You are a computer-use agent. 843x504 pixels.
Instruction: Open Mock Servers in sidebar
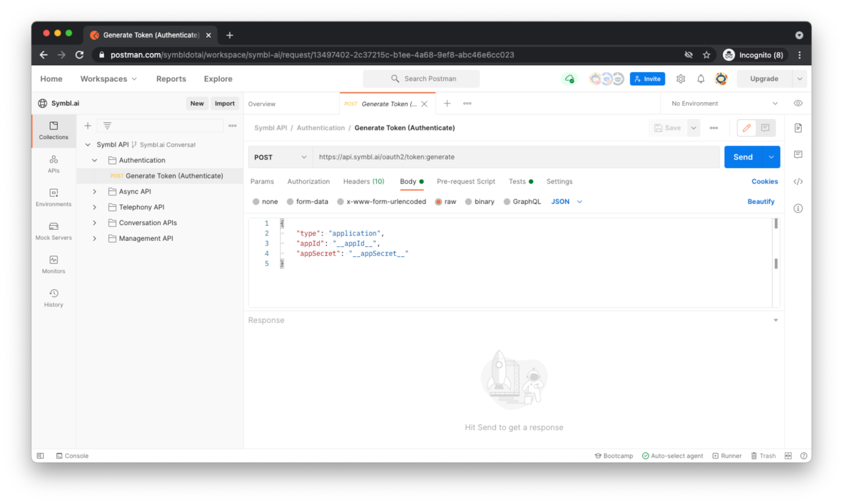tap(54, 231)
